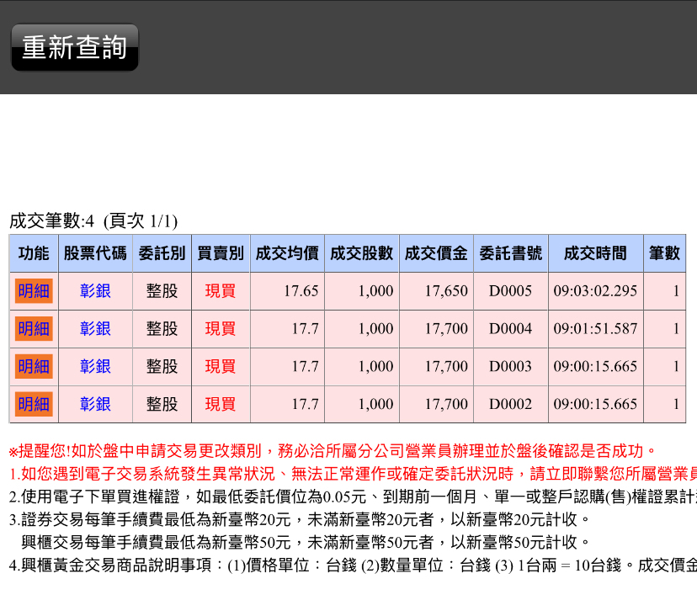Click the 成交時間 column header
697x616 pixels.
595,253
